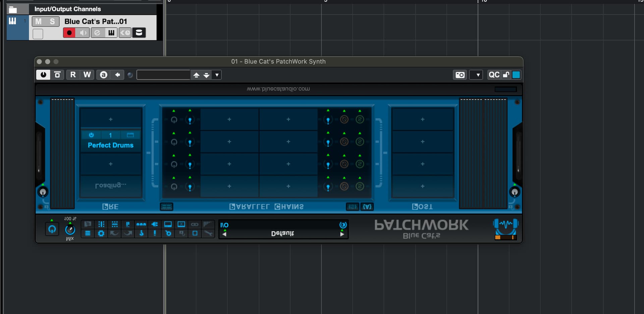Click the camera snapshot icon
The width and height of the screenshot is (644, 314).
point(460,75)
